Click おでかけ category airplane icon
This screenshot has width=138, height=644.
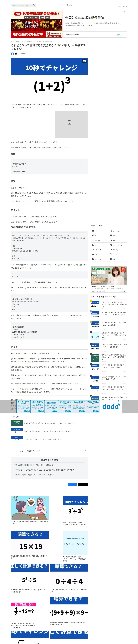point(111,250)
